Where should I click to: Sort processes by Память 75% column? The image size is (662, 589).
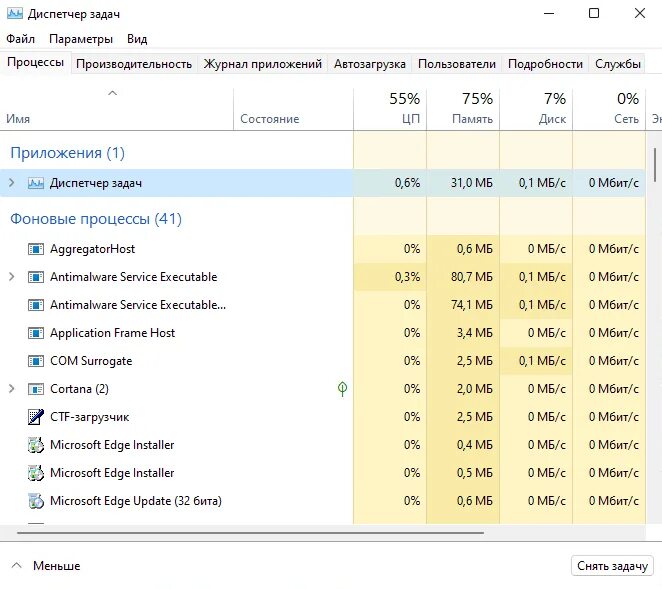[463, 109]
